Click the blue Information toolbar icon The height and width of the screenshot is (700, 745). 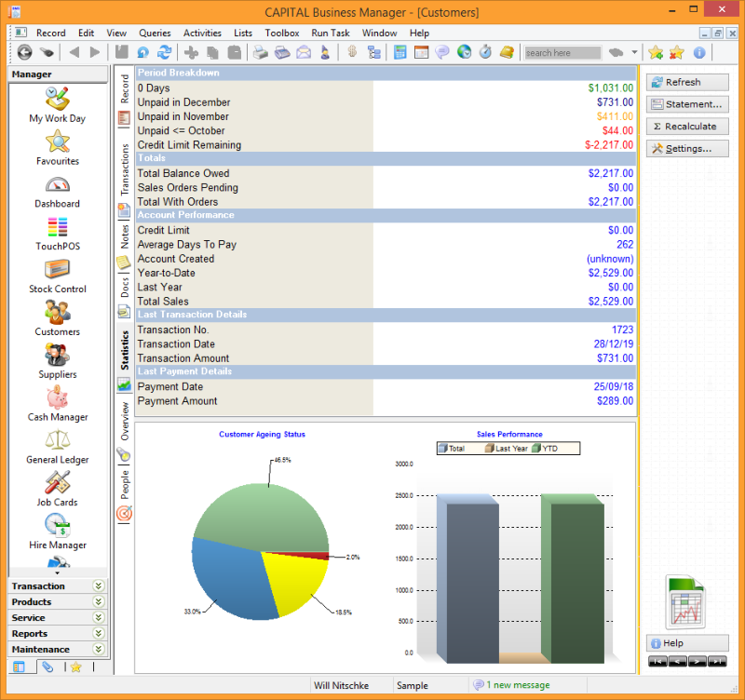coord(699,52)
